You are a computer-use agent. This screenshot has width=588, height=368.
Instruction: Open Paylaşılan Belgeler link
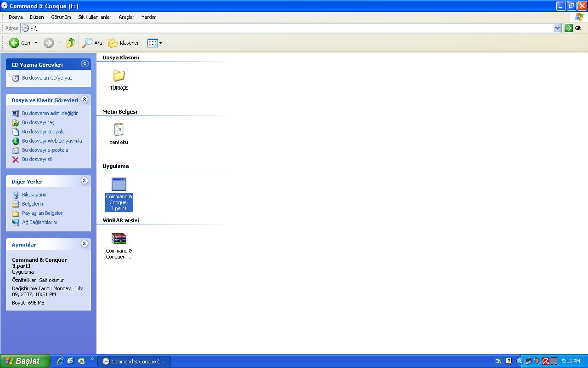(42, 213)
